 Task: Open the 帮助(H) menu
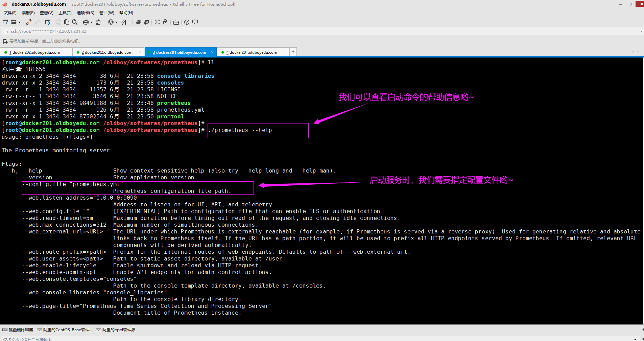pyautogui.click(x=126, y=13)
